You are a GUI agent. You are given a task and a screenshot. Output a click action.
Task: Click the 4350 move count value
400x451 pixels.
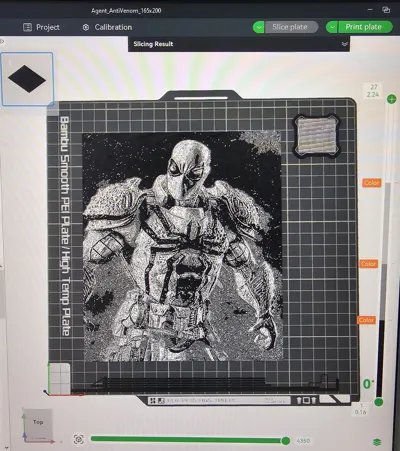pos(303,441)
